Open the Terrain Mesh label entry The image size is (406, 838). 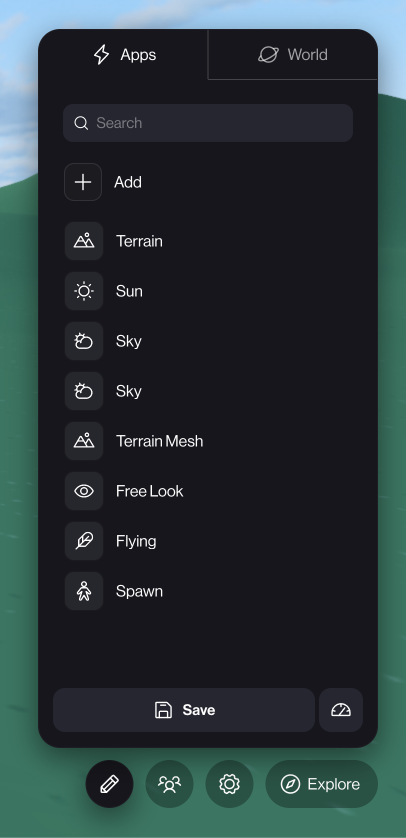tap(160, 441)
